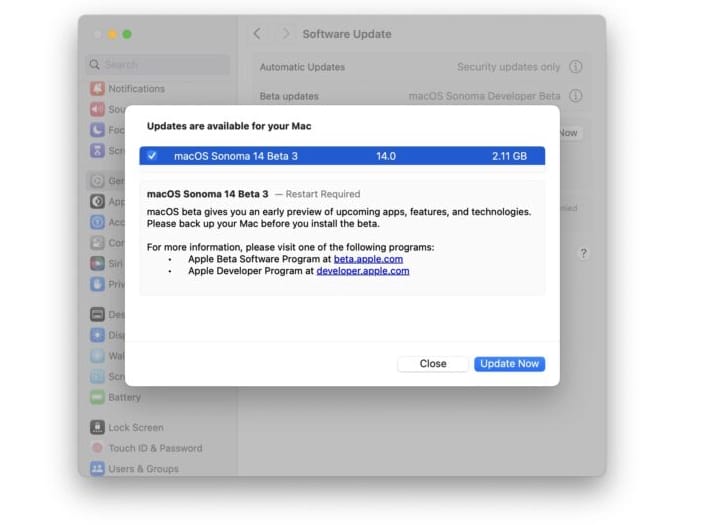Click the 14.0 version value
This screenshot has width=705, height=525.
pos(386,156)
